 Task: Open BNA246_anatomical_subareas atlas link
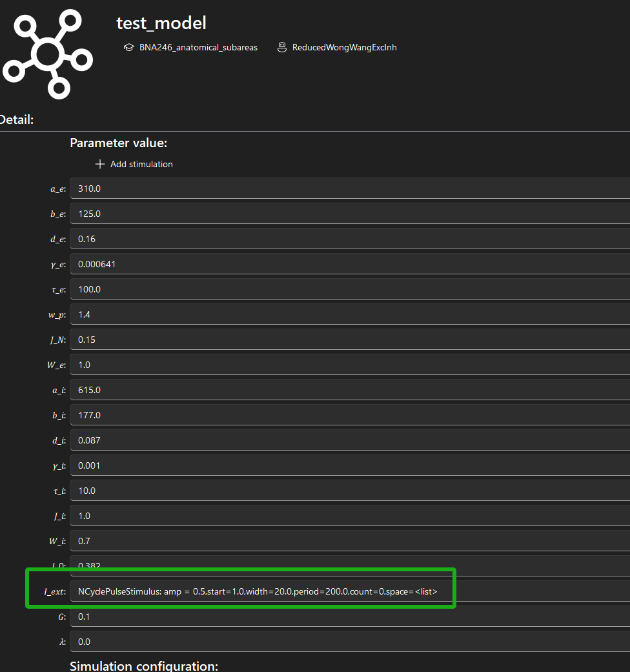[x=198, y=48]
